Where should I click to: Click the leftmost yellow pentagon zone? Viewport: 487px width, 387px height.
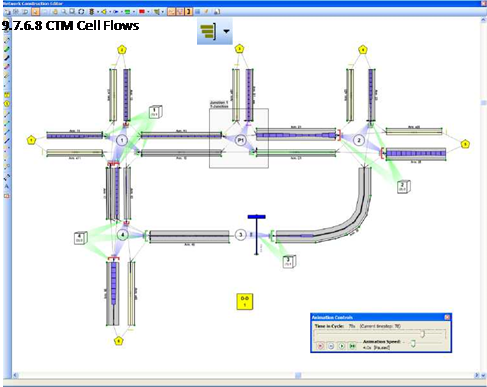31,140
